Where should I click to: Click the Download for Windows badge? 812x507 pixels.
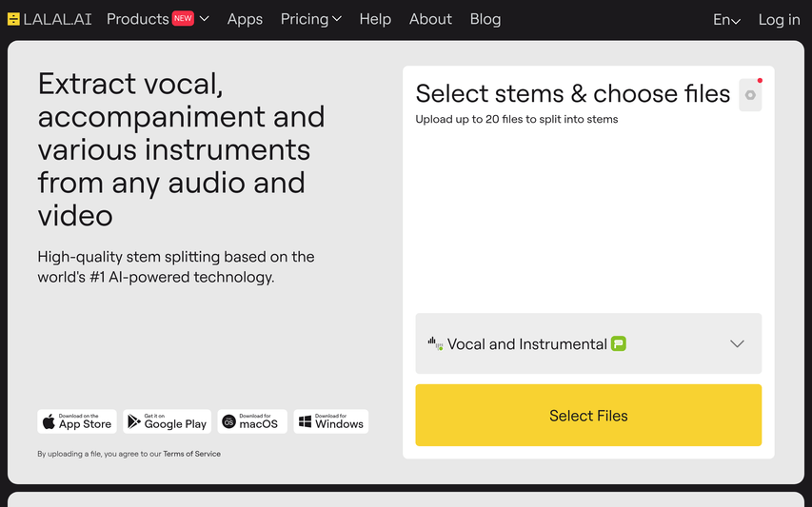330,421
